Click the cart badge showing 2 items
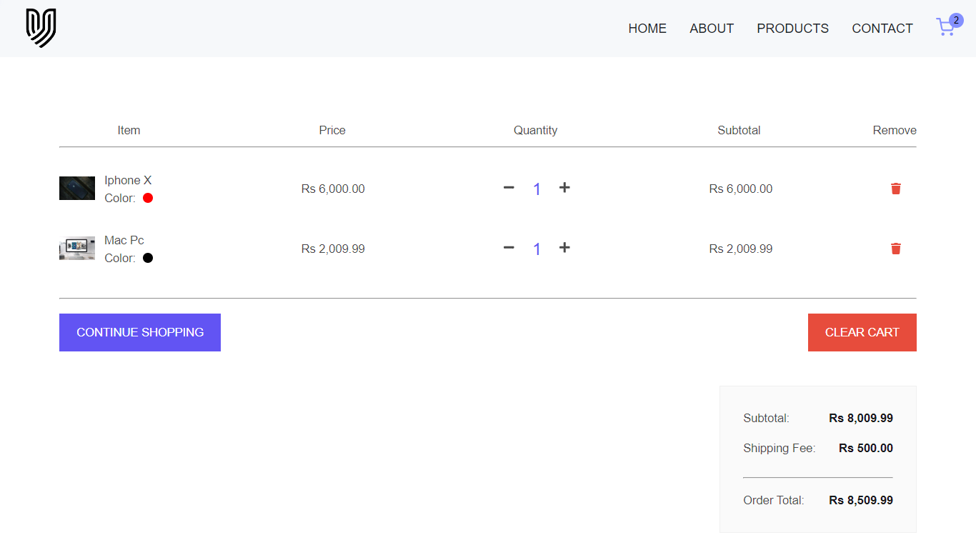 click(956, 20)
